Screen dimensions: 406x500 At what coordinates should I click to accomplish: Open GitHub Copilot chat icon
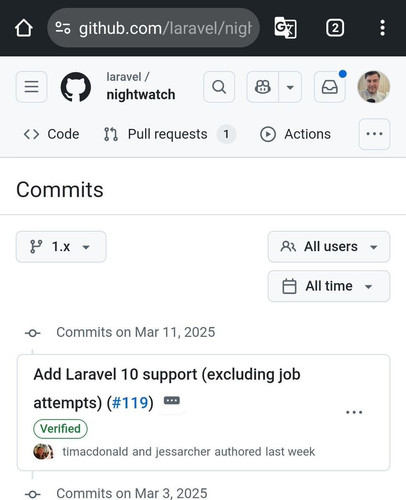coord(263,87)
